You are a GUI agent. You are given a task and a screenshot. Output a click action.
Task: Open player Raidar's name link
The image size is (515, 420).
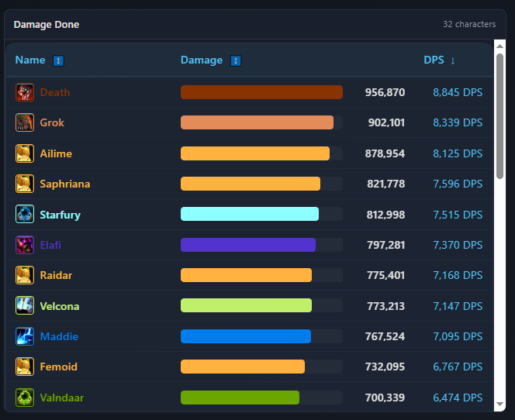click(56, 275)
